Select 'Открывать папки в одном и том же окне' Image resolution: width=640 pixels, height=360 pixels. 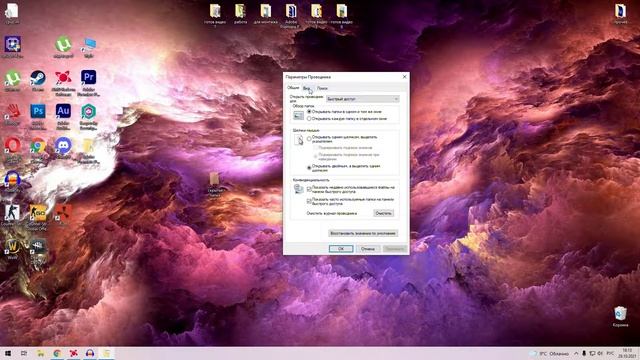pyautogui.click(x=344, y=111)
